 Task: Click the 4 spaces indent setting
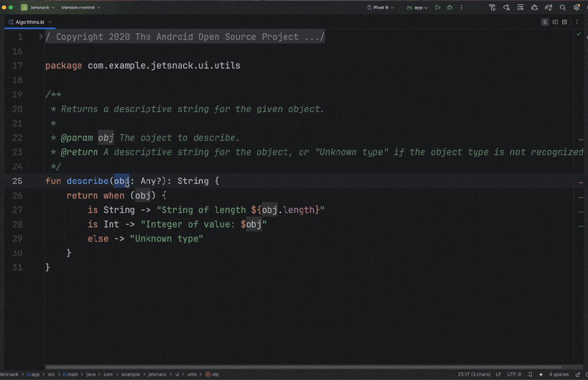tap(559, 375)
